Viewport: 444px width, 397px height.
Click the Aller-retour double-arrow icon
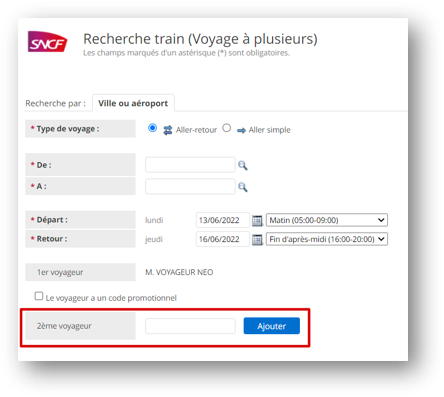click(x=168, y=130)
